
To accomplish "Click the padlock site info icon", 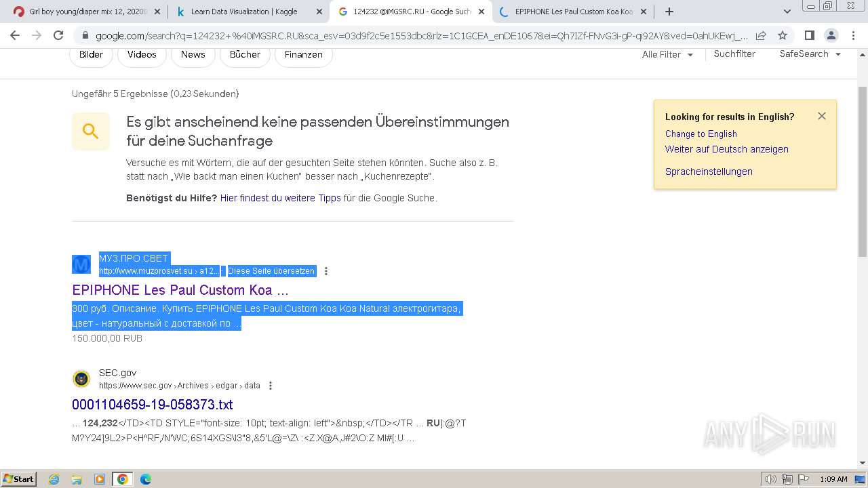I will (x=85, y=35).
